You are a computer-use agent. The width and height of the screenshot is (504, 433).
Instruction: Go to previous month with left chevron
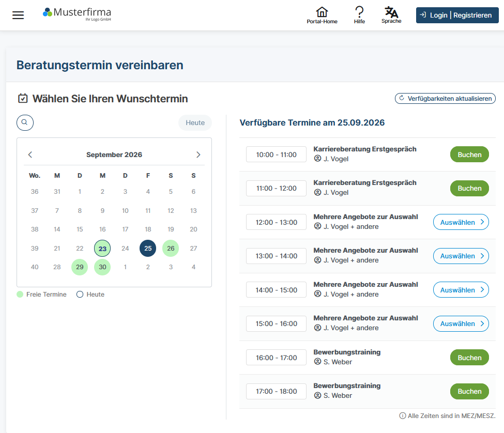pyautogui.click(x=30, y=155)
